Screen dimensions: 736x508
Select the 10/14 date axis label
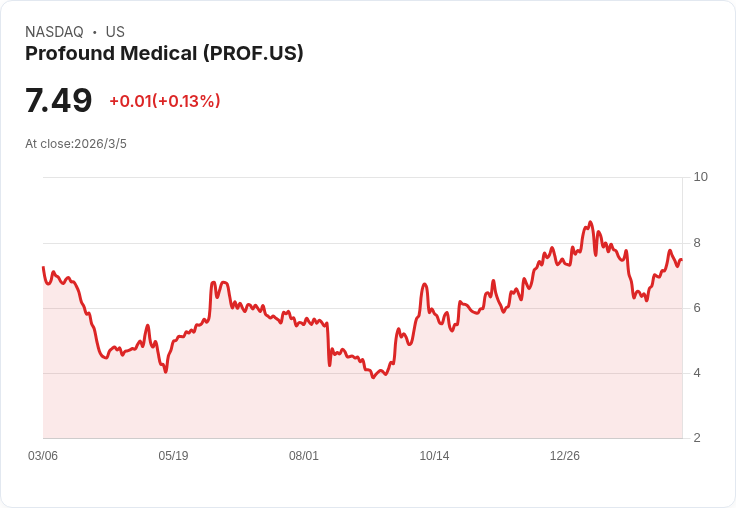click(434, 456)
